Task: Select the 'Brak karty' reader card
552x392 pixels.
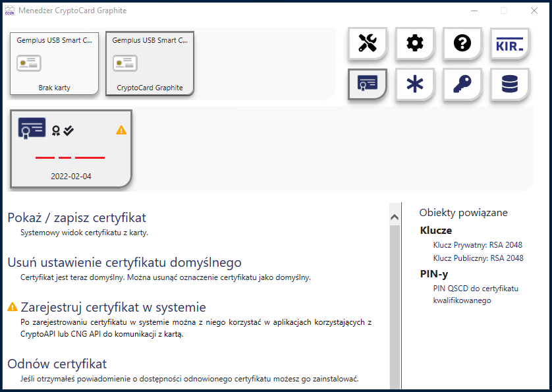Action: [54, 63]
